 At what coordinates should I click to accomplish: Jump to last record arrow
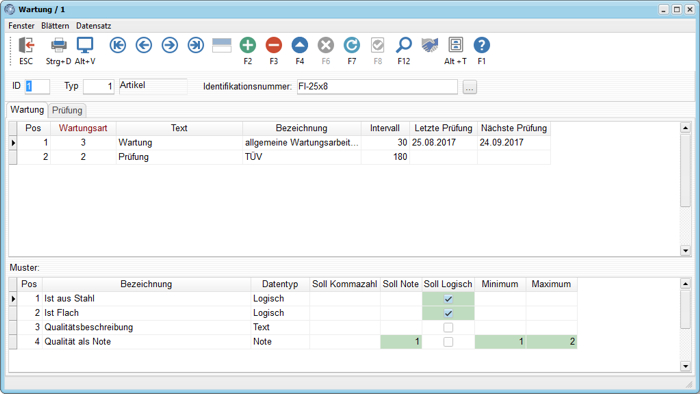tap(196, 45)
